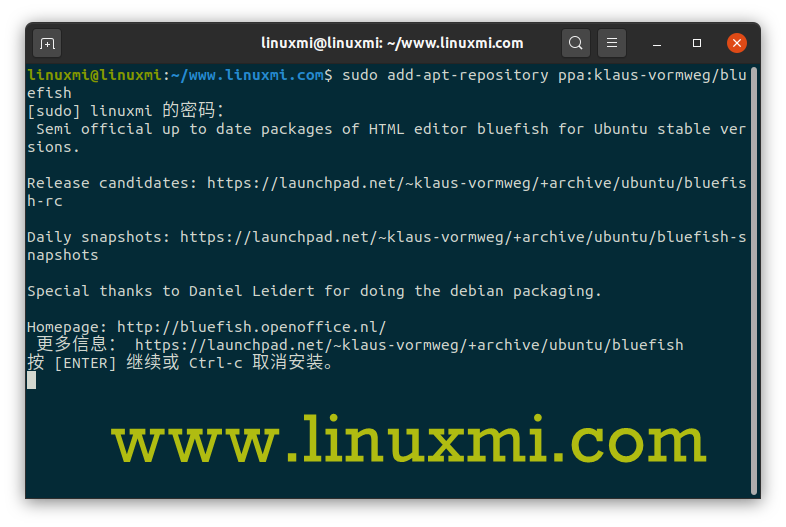Click the bluefish-rc release candidates URL
Screen dimensions: 786x527
tap(386, 192)
